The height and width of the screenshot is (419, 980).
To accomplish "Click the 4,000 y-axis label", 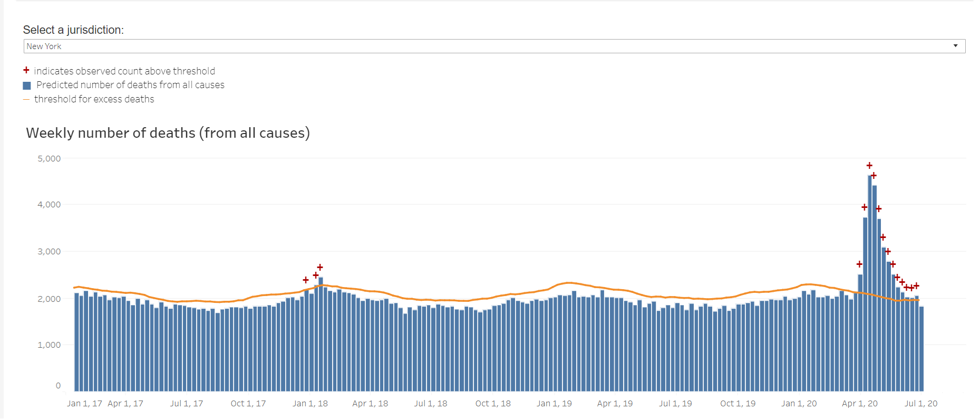I will point(49,205).
